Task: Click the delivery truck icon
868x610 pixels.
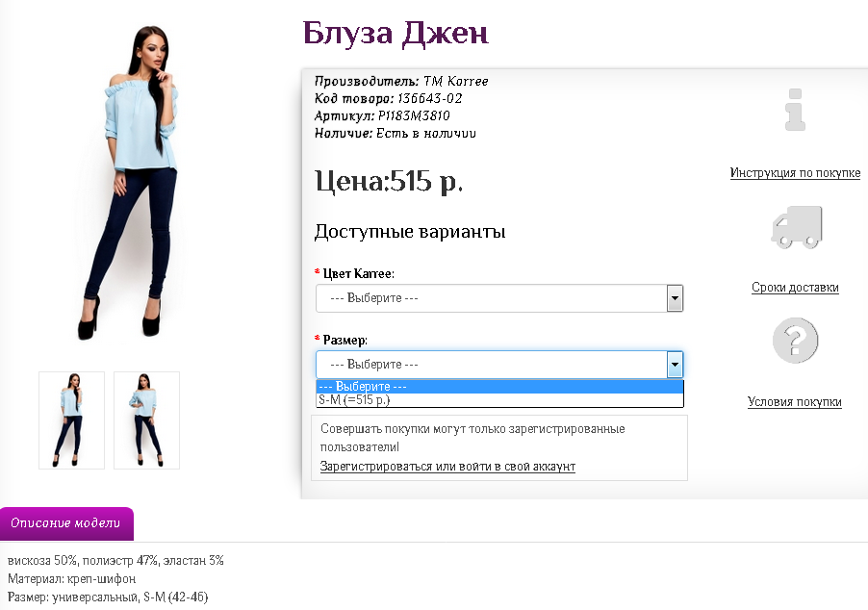Action: pos(797,227)
